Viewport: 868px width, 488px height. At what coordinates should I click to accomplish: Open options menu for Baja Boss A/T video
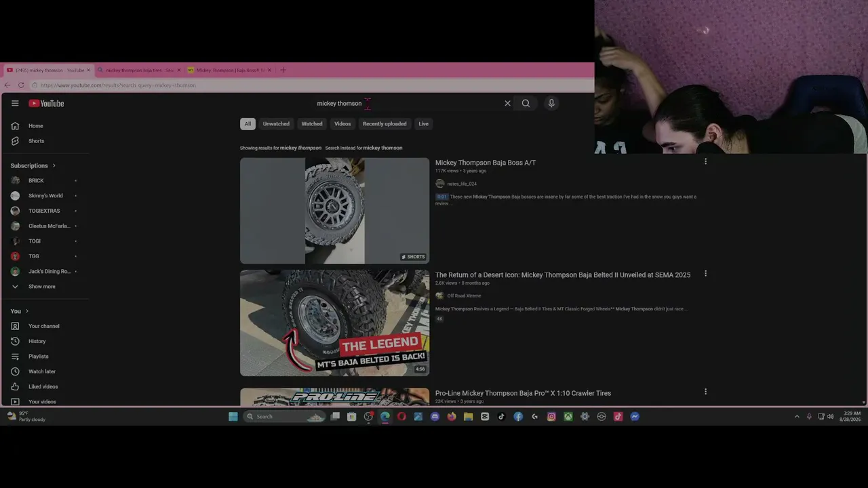pyautogui.click(x=705, y=161)
